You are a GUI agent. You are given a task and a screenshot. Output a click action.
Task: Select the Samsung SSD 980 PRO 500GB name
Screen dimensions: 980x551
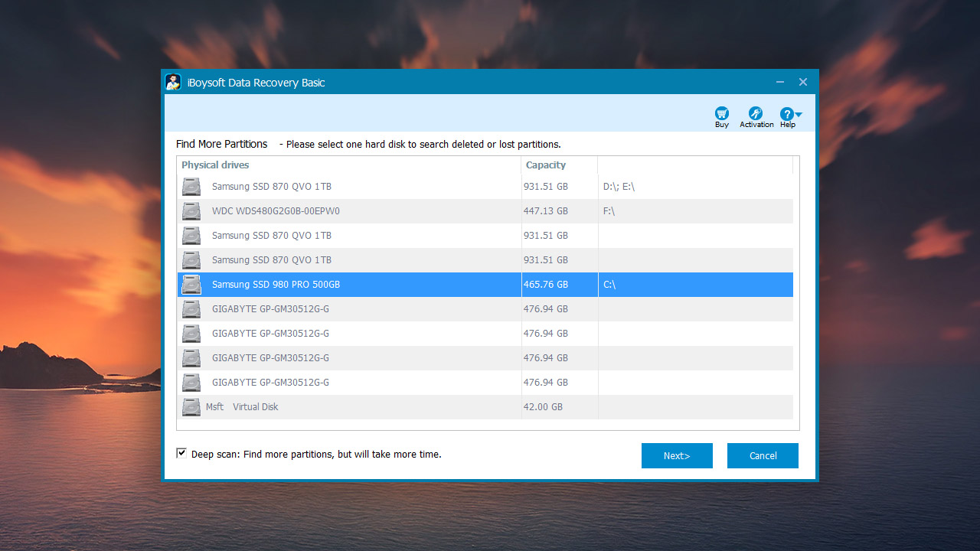[x=276, y=285]
